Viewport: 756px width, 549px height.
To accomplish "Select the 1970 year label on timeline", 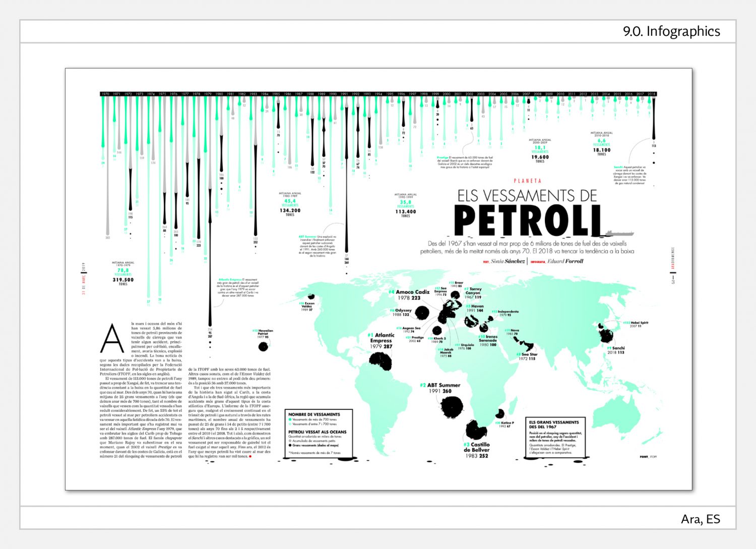I will tap(104, 93).
